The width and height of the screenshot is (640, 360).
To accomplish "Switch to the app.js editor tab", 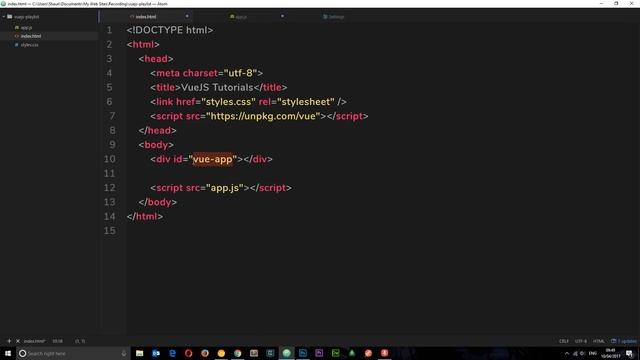I will click(241, 17).
